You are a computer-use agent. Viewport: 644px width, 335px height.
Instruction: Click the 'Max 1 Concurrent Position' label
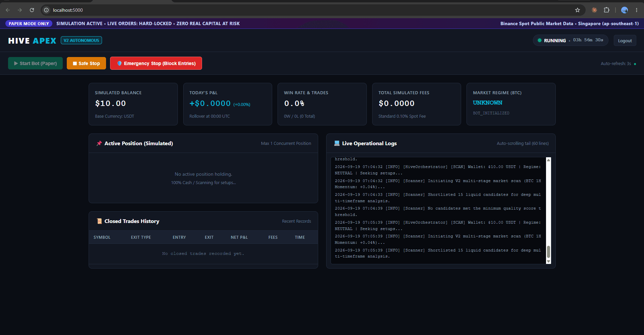pyautogui.click(x=286, y=144)
